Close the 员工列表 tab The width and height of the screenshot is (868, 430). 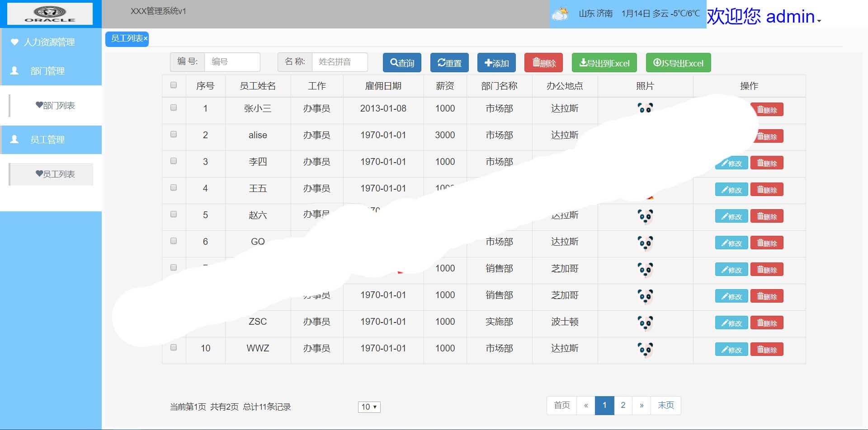(x=146, y=39)
